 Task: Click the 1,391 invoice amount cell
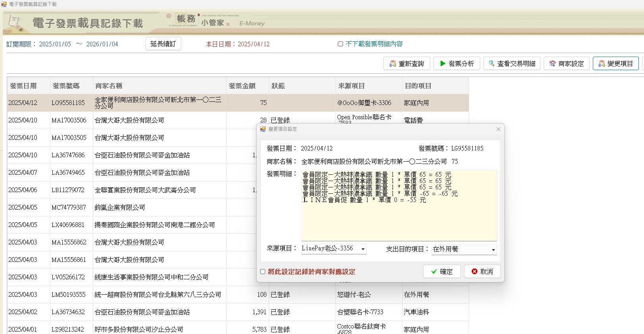(x=247, y=312)
